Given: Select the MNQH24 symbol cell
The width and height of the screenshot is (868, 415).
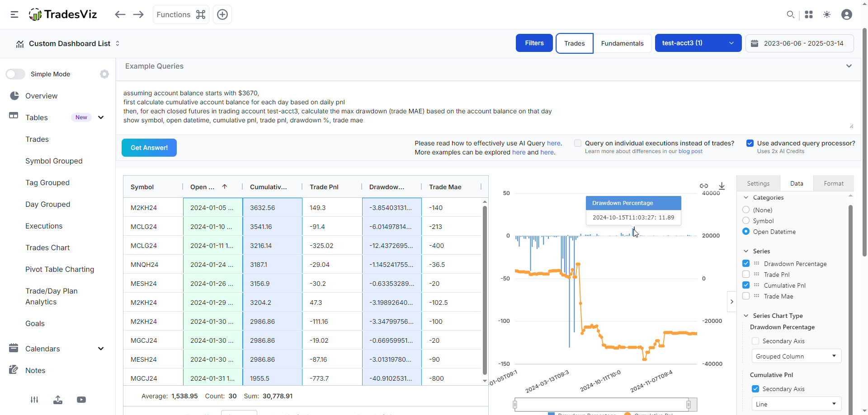Looking at the screenshot, I should (153, 265).
